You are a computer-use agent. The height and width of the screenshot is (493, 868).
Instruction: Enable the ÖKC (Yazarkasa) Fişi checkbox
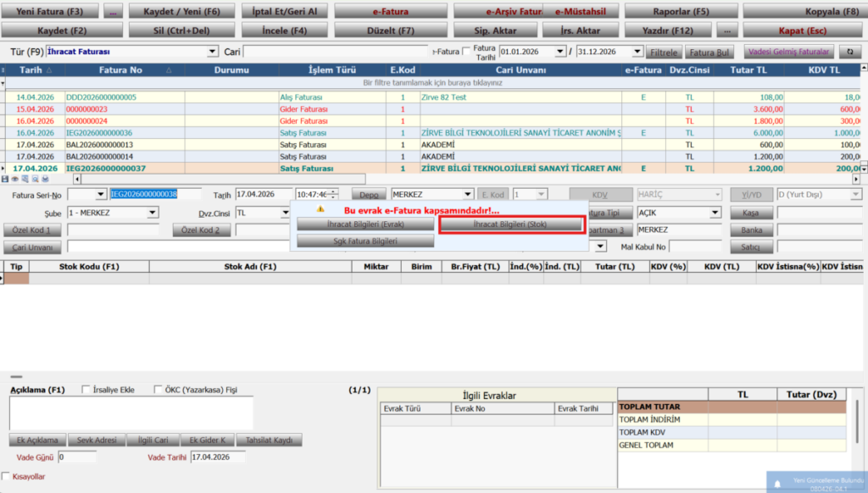tap(158, 390)
